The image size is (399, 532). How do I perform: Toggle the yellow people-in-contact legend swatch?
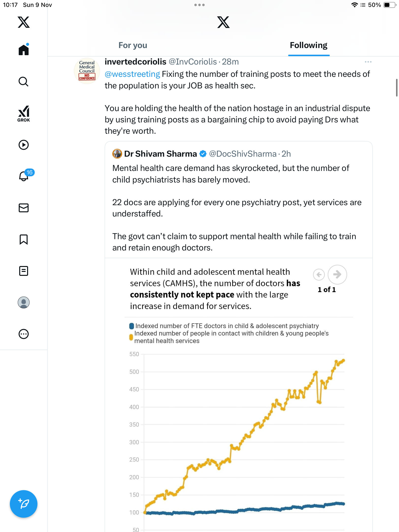pos(131,337)
